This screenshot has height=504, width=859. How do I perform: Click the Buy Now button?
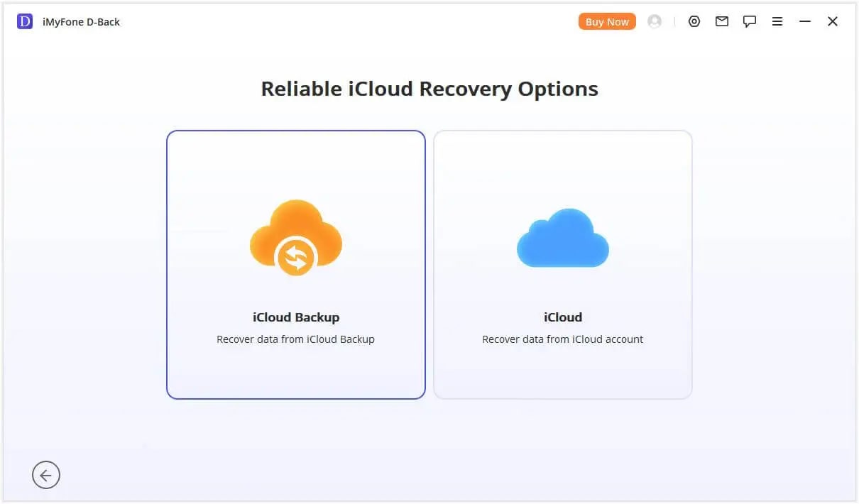[x=606, y=21]
